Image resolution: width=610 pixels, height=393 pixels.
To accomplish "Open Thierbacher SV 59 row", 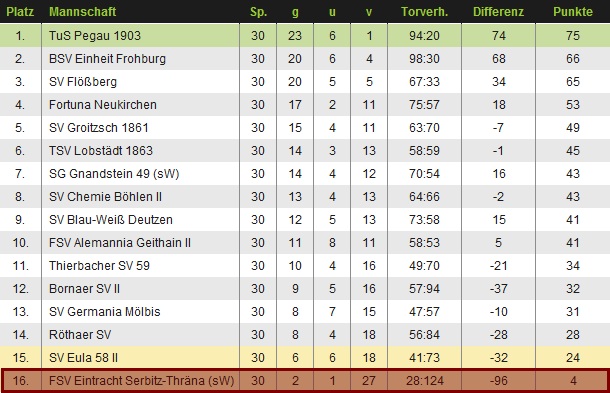I will 305,266.
